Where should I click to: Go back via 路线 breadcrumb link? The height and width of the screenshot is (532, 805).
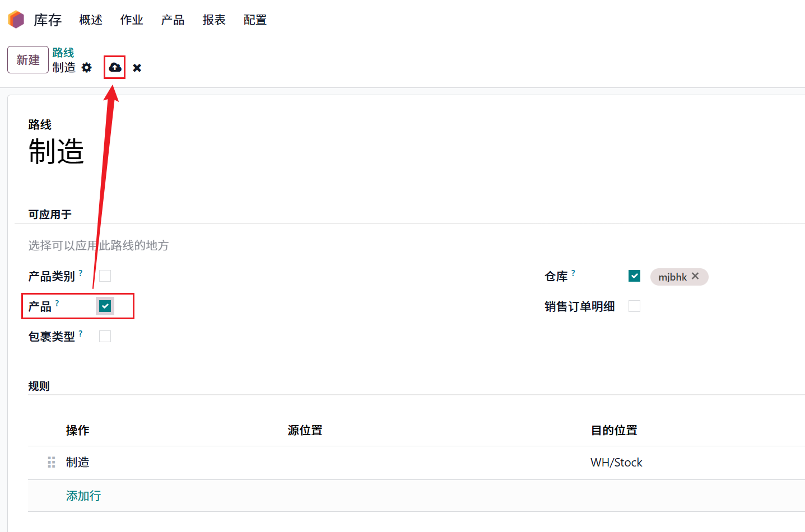(x=63, y=53)
